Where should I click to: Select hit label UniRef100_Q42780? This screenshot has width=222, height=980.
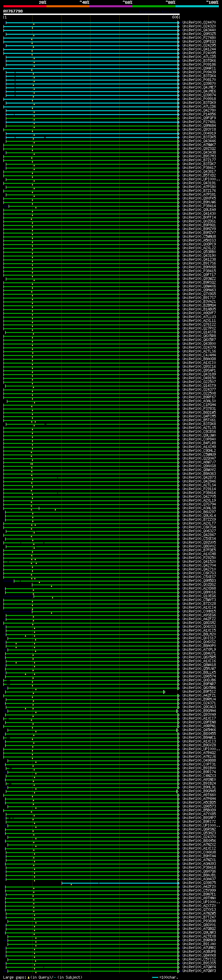tap(199, 110)
